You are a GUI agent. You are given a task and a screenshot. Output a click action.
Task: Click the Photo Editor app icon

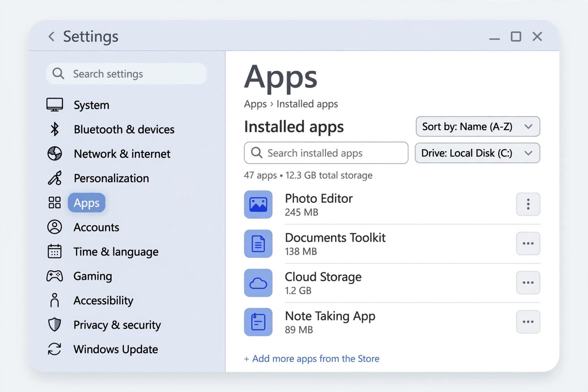(x=258, y=204)
